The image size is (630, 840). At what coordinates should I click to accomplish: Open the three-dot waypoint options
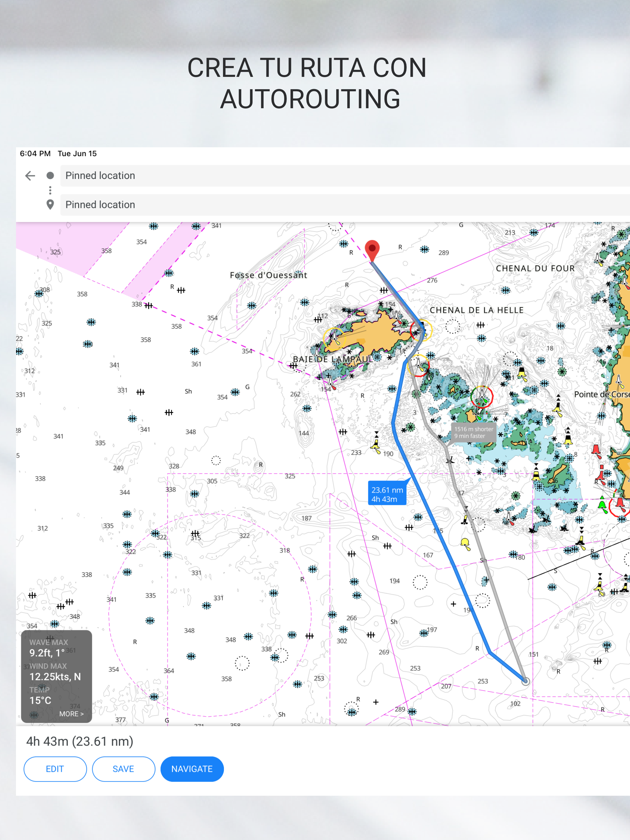(50, 190)
